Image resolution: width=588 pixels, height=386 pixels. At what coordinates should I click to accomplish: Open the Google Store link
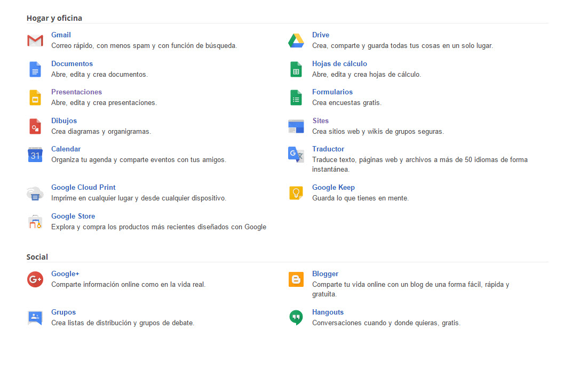73,216
